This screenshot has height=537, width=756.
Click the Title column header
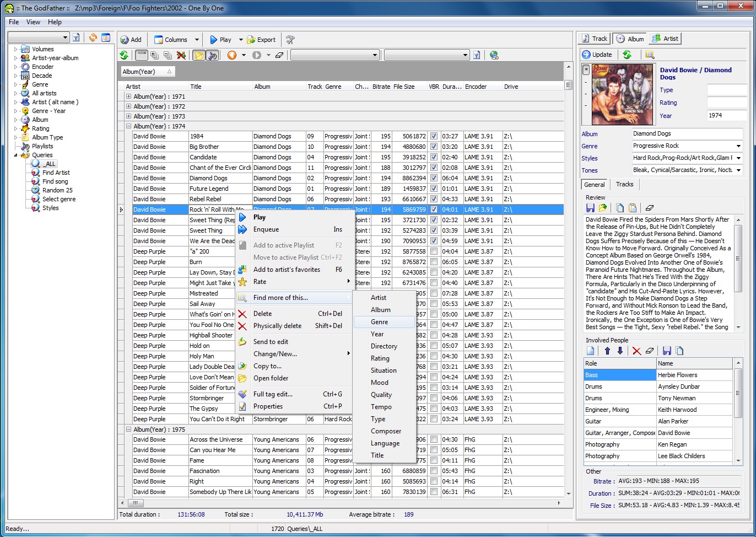[220, 87]
